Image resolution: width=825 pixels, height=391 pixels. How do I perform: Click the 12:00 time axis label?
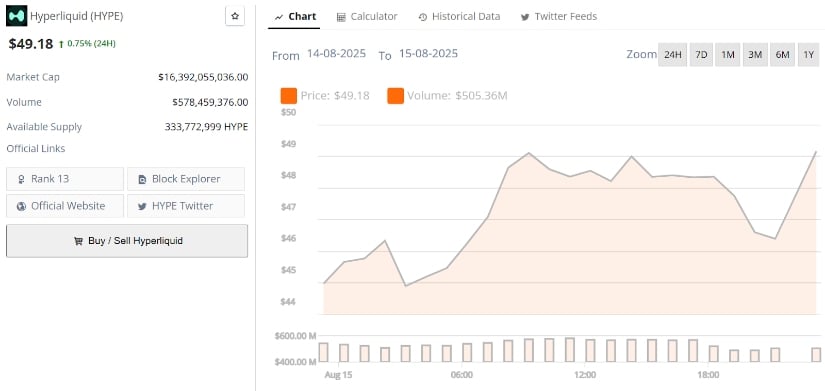coord(585,375)
